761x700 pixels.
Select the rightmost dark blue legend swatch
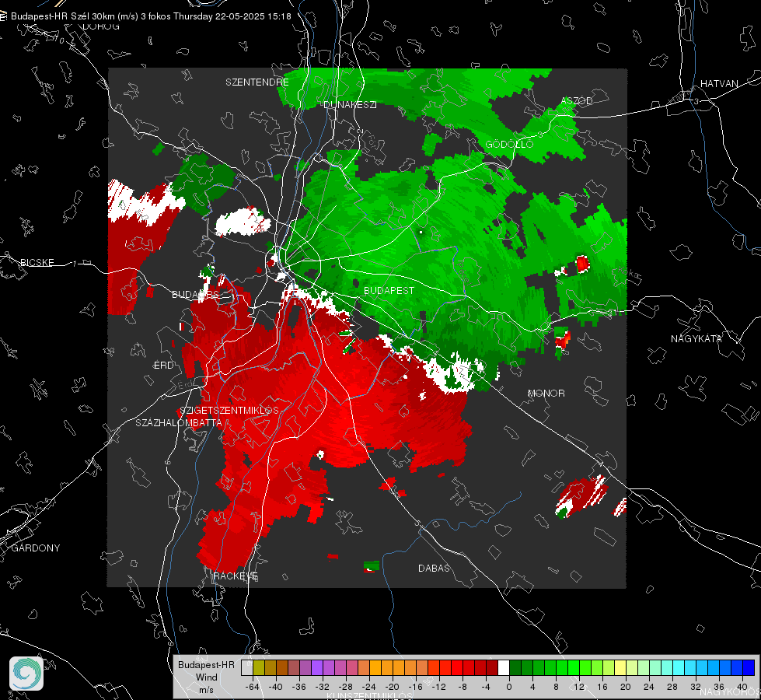(749, 668)
